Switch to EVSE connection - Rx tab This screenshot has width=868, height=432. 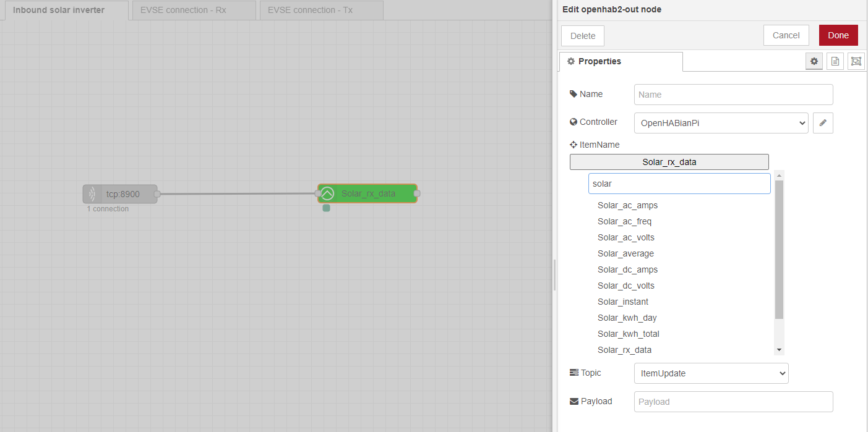tap(194, 11)
